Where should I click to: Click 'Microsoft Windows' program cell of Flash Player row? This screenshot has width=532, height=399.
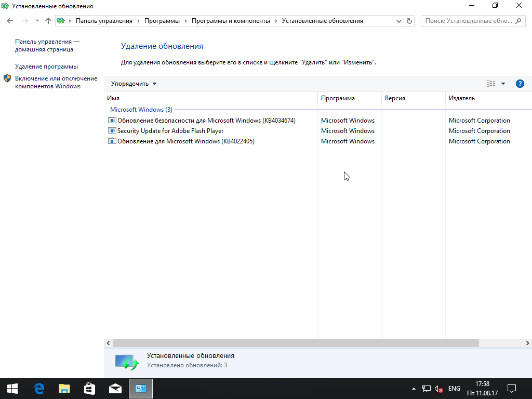(x=348, y=131)
